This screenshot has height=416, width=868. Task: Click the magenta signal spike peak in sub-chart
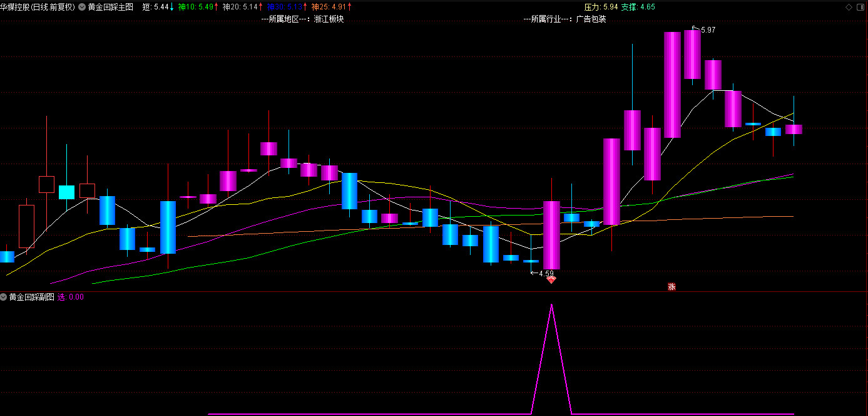pos(551,304)
